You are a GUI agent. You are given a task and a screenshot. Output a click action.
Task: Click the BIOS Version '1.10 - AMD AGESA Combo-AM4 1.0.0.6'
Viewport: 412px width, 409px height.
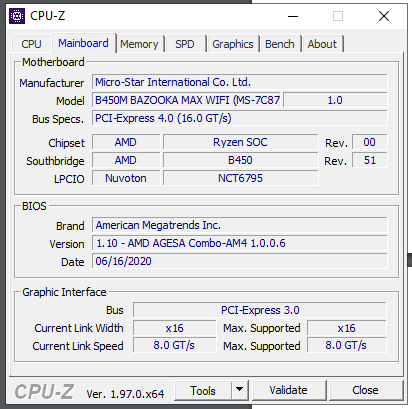pyautogui.click(x=240, y=243)
